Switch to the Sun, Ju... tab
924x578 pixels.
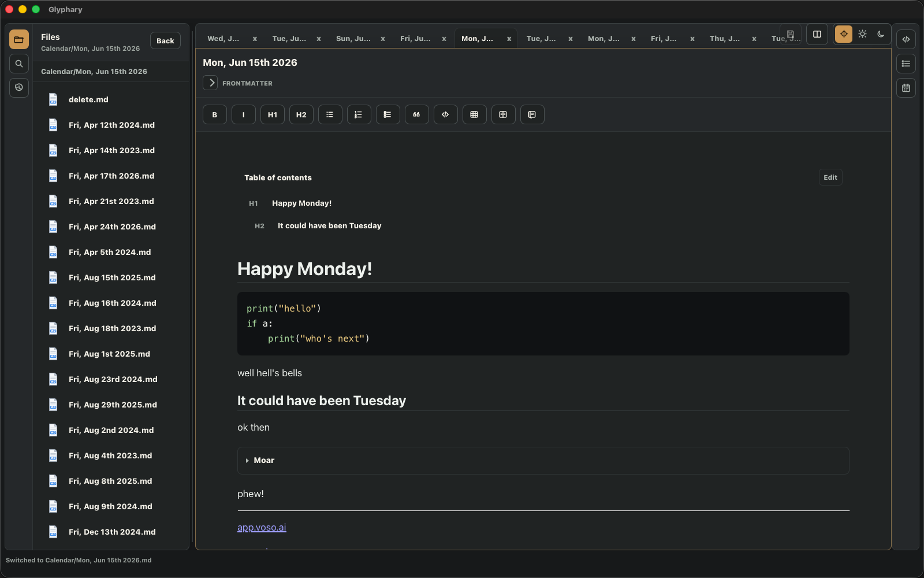click(x=353, y=39)
